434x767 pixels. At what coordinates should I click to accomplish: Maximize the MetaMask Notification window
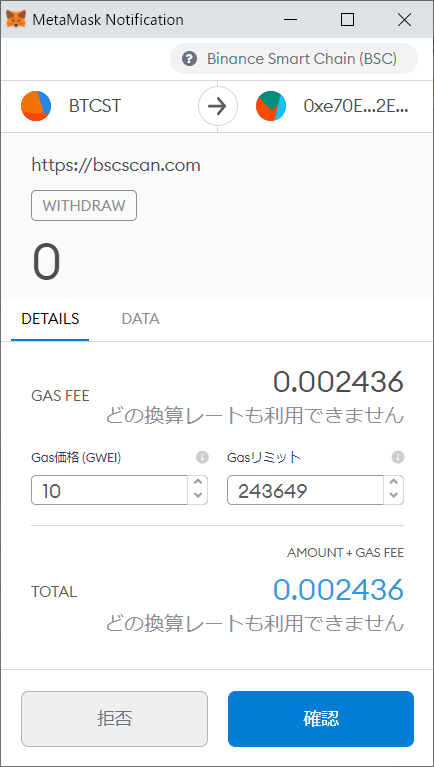tap(347, 20)
